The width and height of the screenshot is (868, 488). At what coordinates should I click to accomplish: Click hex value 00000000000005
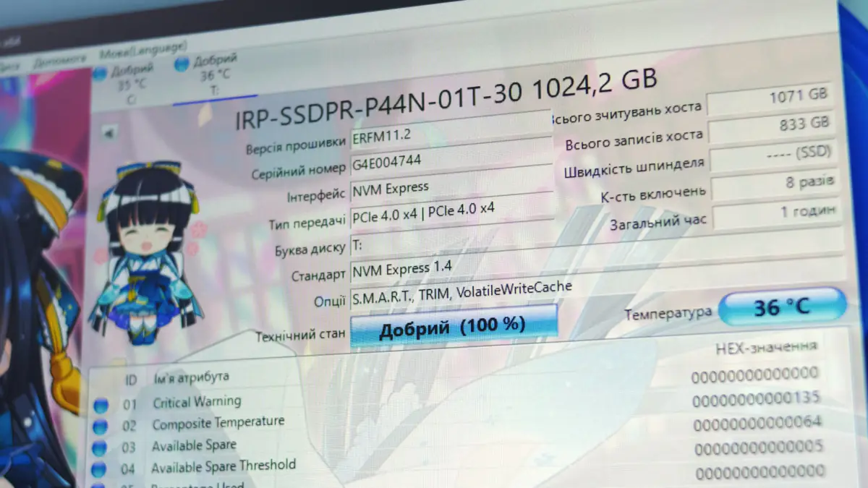click(759, 448)
